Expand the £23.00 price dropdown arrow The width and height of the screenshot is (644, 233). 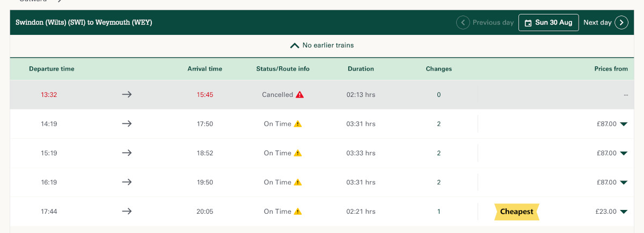[x=624, y=212]
